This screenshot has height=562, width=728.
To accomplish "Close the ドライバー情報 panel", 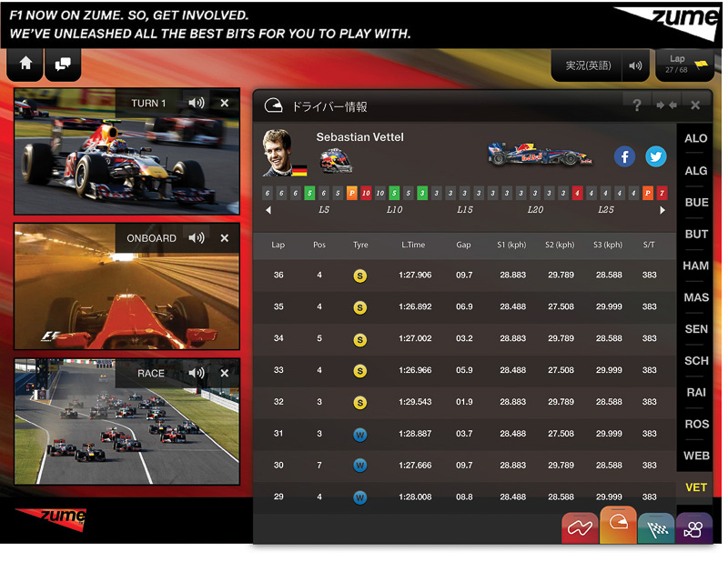I will (x=695, y=105).
